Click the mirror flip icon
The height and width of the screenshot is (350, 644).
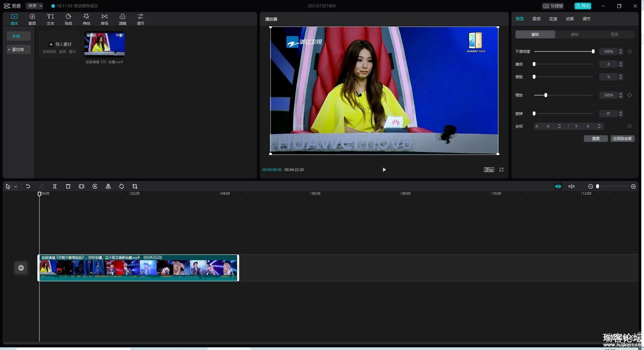tap(108, 186)
